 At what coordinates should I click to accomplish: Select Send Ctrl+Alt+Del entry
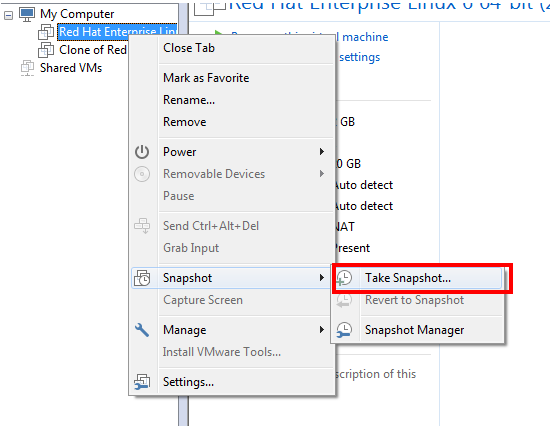[x=232, y=226]
